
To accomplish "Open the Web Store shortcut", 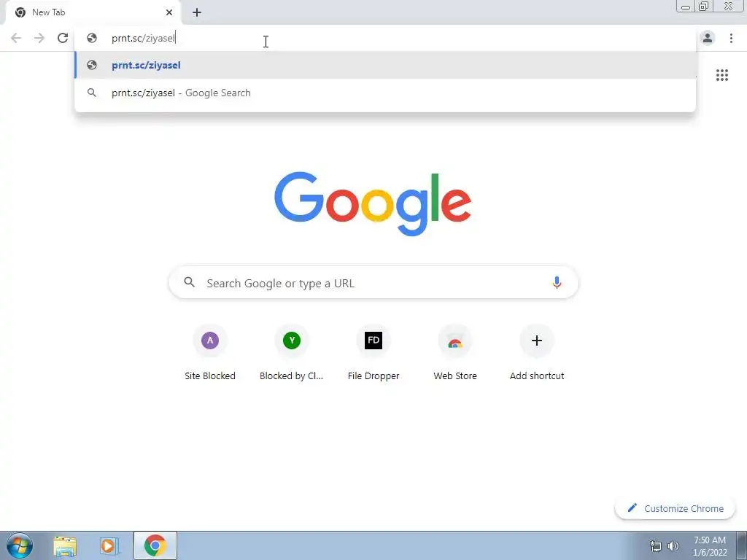I will click(x=455, y=353).
